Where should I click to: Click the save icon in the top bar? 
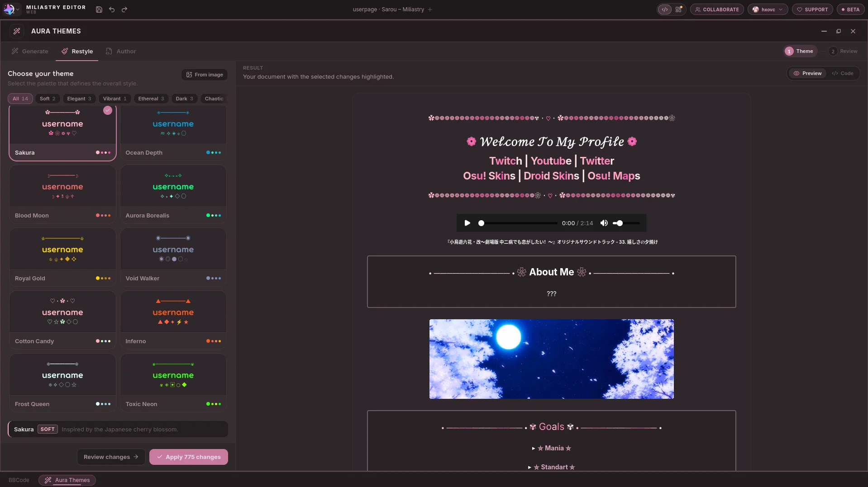point(99,9)
